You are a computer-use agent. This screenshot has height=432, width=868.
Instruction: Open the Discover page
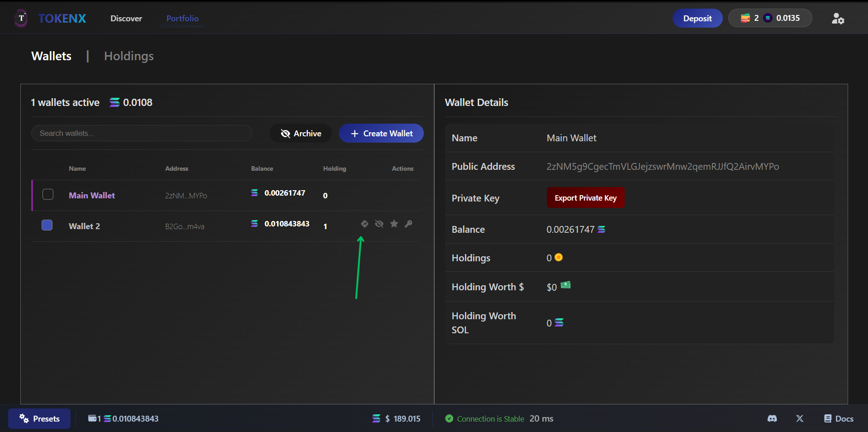point(126,19)
